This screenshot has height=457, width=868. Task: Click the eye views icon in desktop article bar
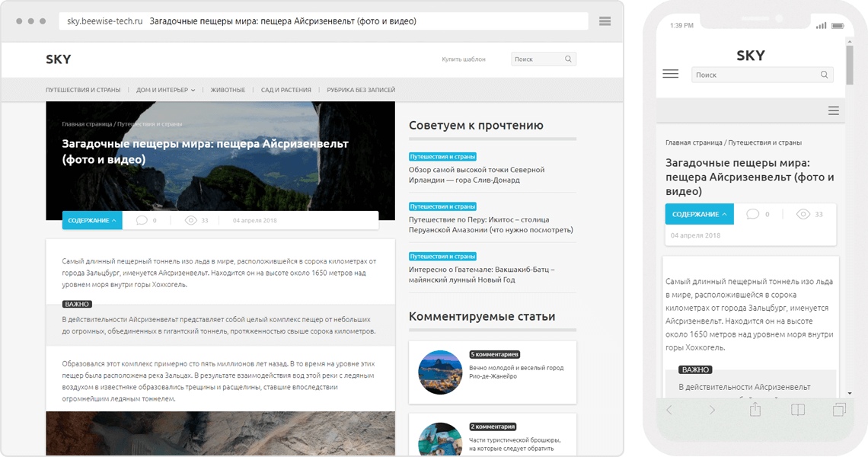[191, 220]
